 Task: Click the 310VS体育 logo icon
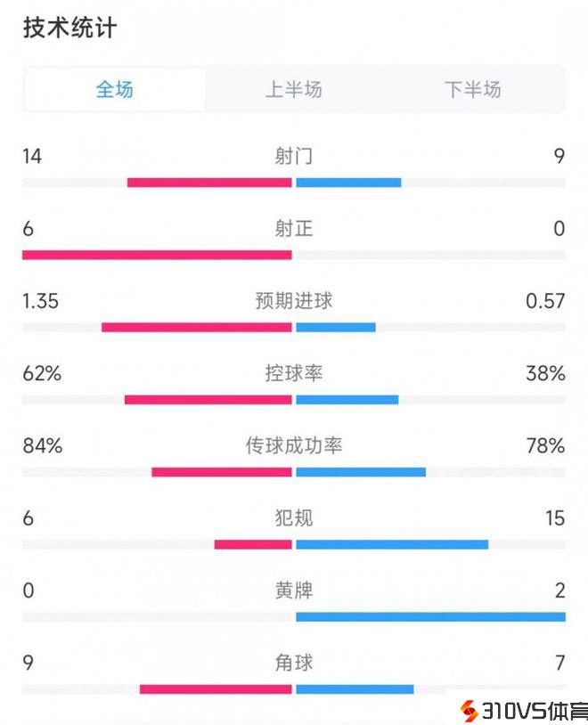(466, 710)
